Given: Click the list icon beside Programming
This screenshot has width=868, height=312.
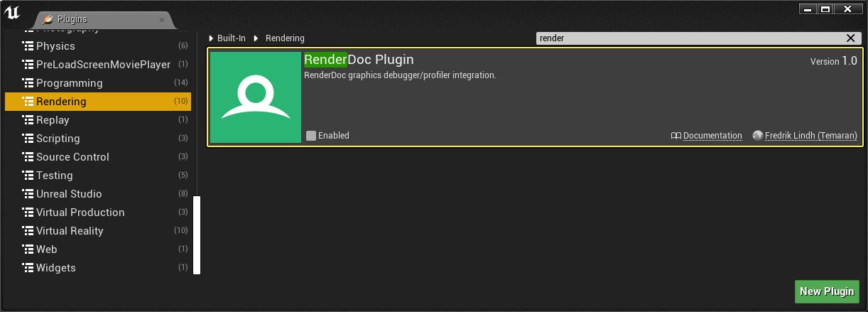Looking at the screenshot, I should pyautogui.click(x=28, y=83).
